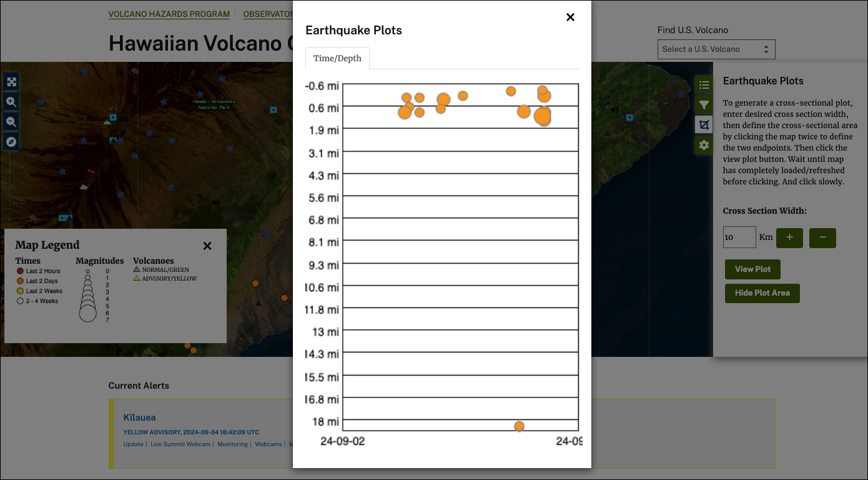Image resolution: width=868 pixels, height=480 pixels.
Task: Zoom out on the map
Action: tap(11, 122)
